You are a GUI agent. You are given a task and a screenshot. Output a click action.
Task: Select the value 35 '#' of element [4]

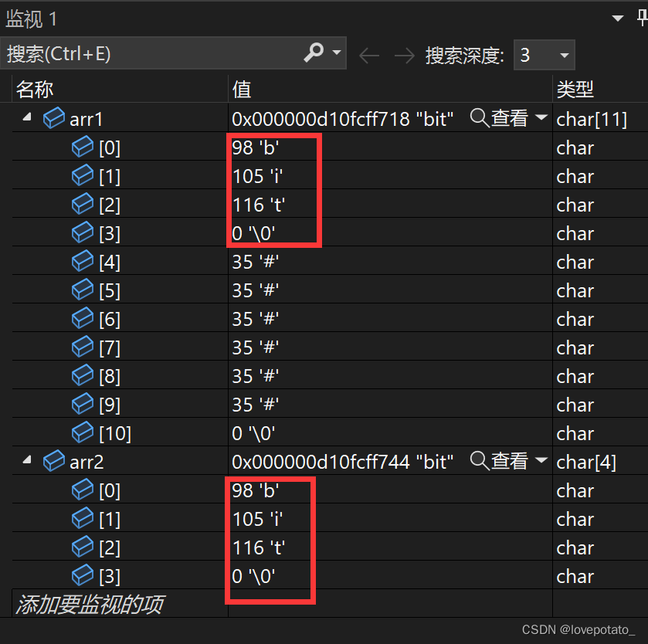tap(256, 262)
